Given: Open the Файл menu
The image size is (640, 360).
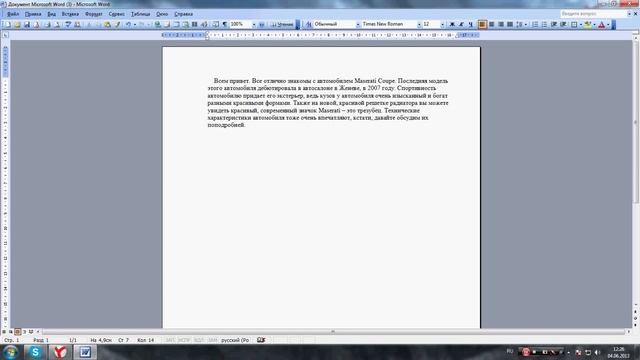Looking at the screenshot, I should (13, 14).
